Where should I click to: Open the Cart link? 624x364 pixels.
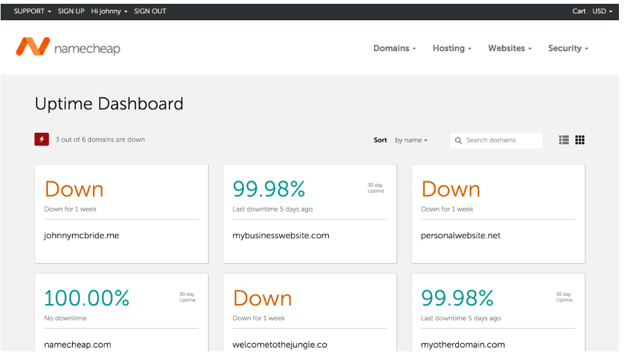[579, 11]
